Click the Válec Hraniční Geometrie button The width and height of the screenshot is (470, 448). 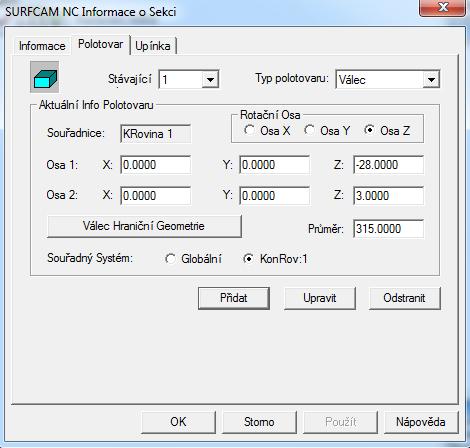pyautogui.click(x=144, y=226)
